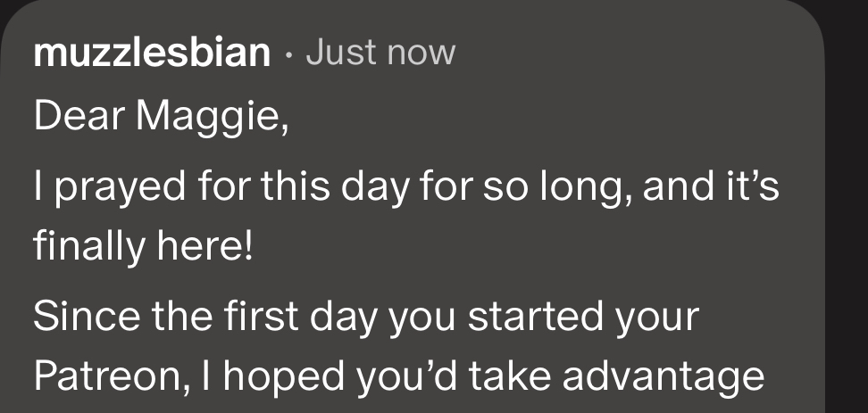Open the muzzlesbian user profile
The width and height of the screenshot is (868, 413).
pyautogui.click(x=152, y=54)
